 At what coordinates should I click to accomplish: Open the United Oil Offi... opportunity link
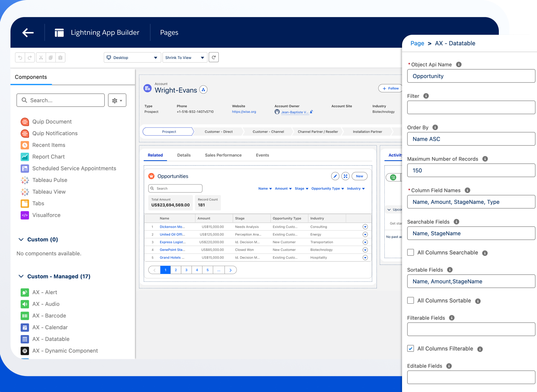point(172,235)
